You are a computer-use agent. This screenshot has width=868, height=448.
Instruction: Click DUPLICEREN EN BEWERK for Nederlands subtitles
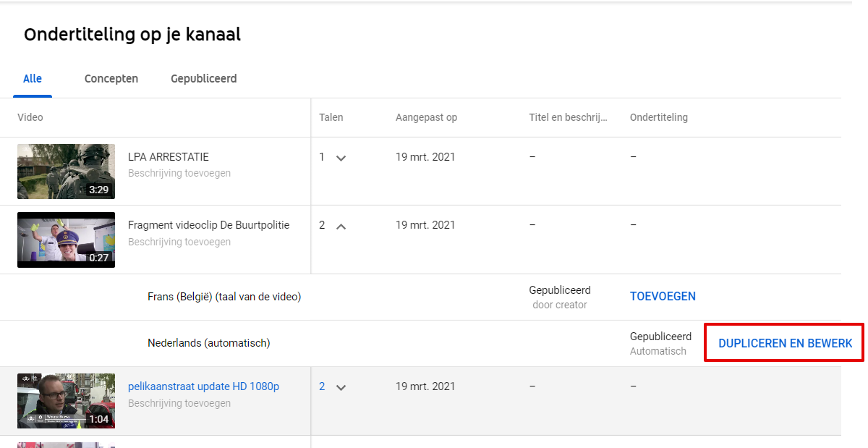pos(785,343)
